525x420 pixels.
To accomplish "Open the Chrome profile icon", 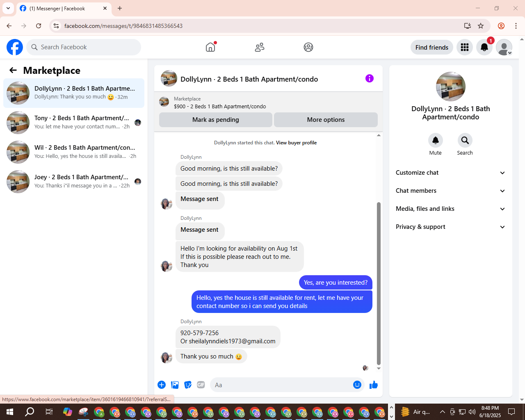I will [x=501, y=26].
